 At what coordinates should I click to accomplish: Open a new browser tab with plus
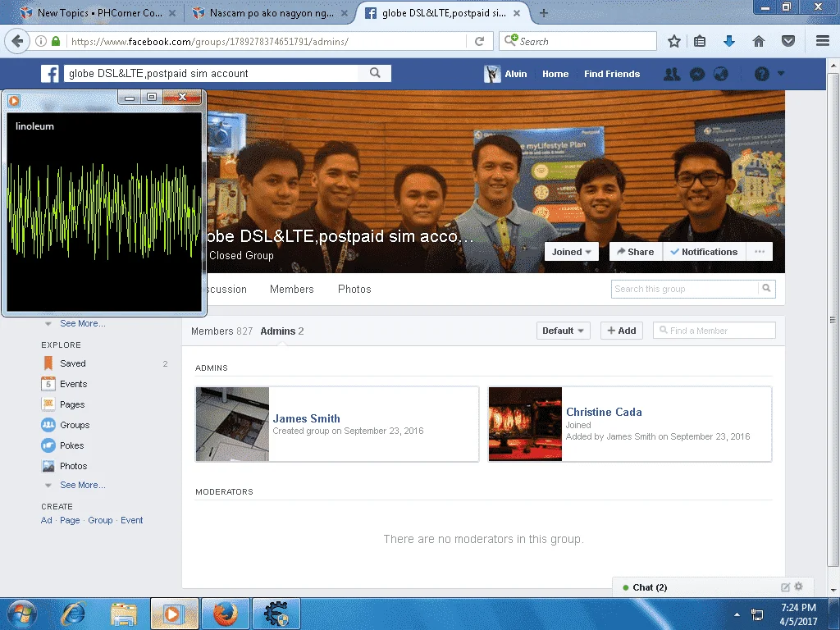[544, 13]
